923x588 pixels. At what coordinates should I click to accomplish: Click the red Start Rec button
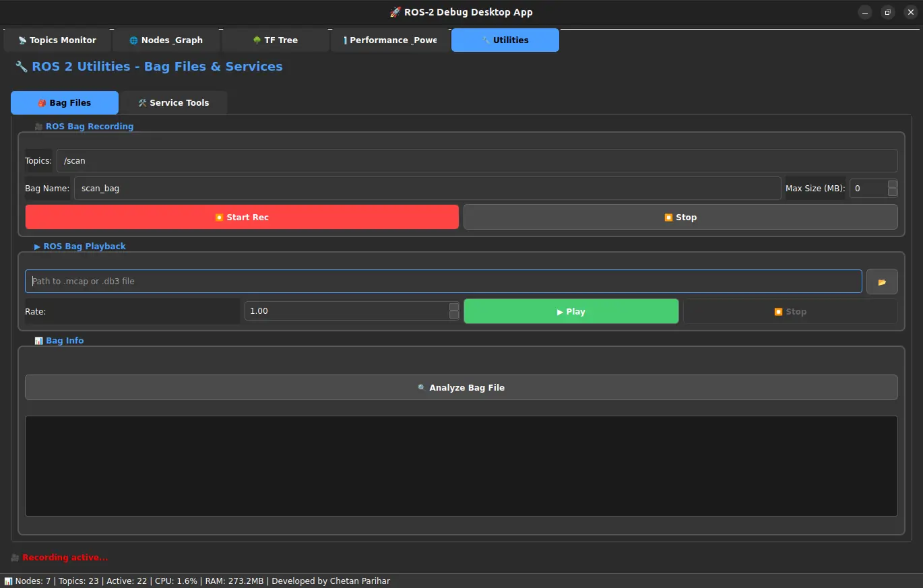pyautogui.click(x=242, y=217)
